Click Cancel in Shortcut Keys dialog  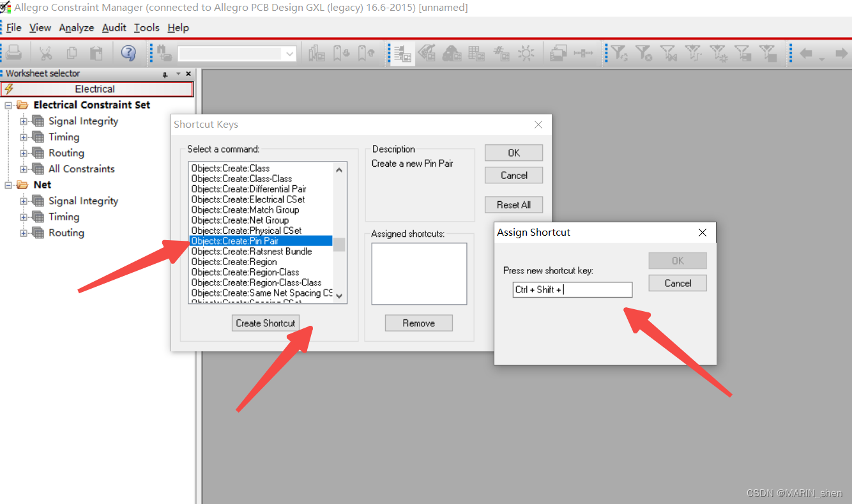pyautogui.click(x=514, y=175)
